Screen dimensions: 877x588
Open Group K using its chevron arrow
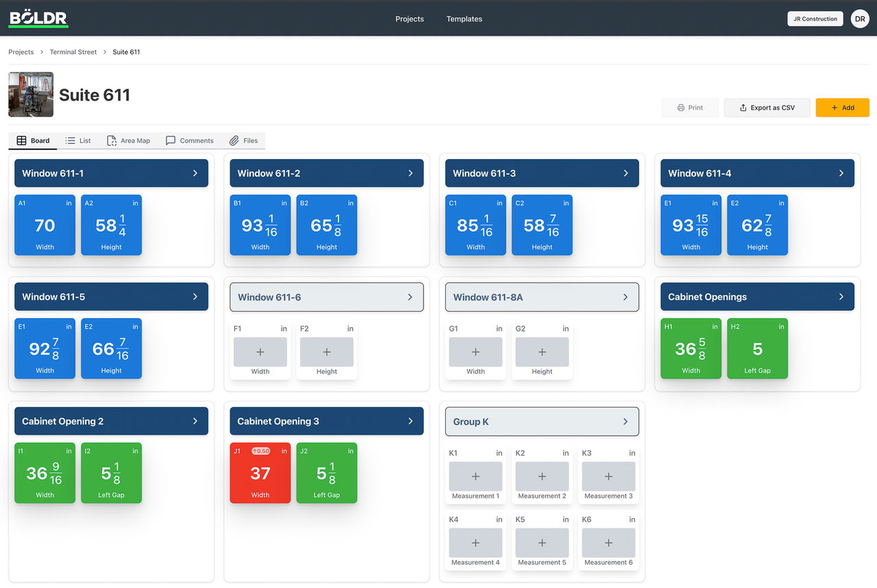click(x=626, y=421)
